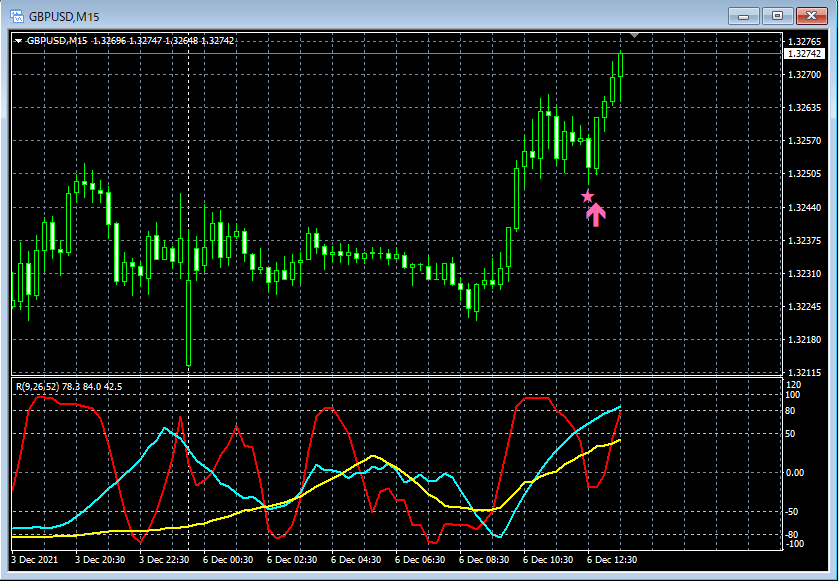Close the GBPUSD,M15 chart window

tap(812, 16)
